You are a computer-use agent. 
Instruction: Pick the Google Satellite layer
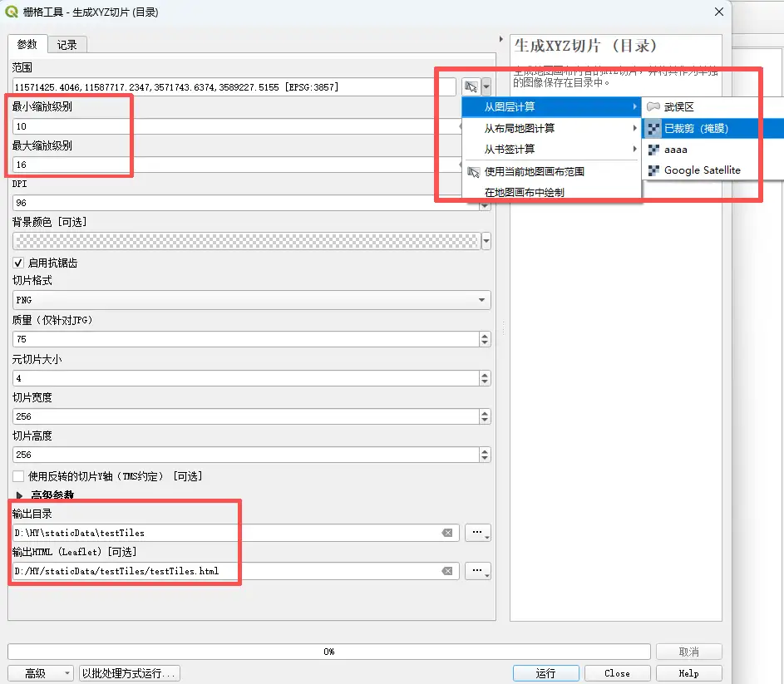click(x=702, y=170)
